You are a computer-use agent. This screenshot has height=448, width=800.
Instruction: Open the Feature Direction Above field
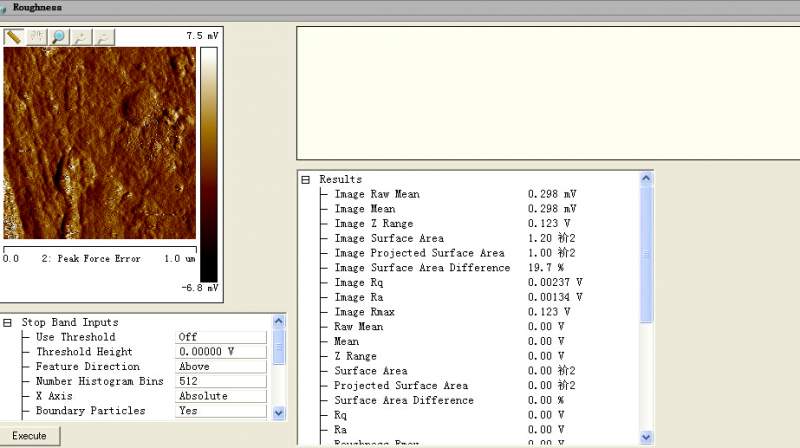[221, 367]
